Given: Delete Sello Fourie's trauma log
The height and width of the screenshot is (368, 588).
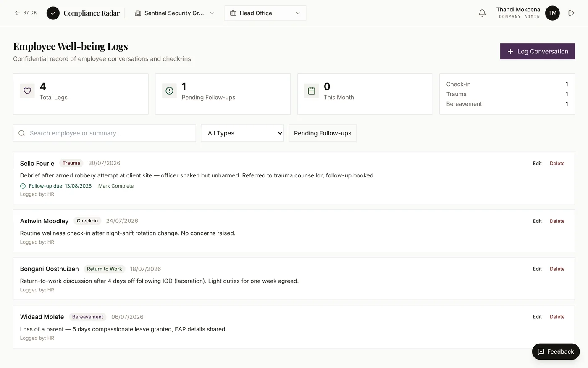Looking at the screenshot, I should click(557, 164).
